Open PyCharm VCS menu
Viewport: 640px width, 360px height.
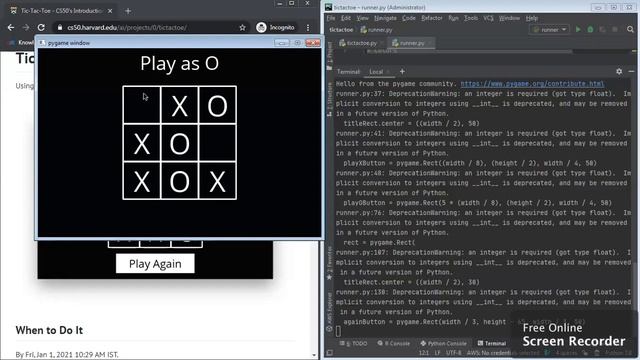click(488, 18)
